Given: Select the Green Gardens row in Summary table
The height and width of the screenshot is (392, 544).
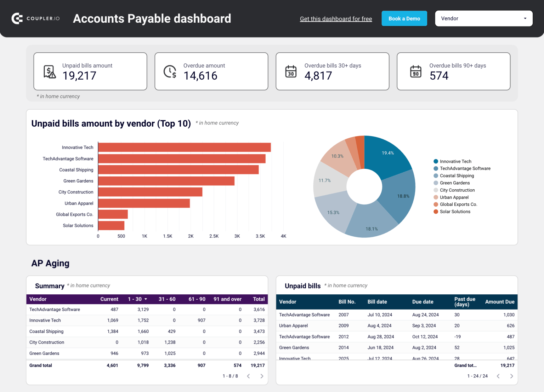Looking at the screenshot, I should (44, 353).
